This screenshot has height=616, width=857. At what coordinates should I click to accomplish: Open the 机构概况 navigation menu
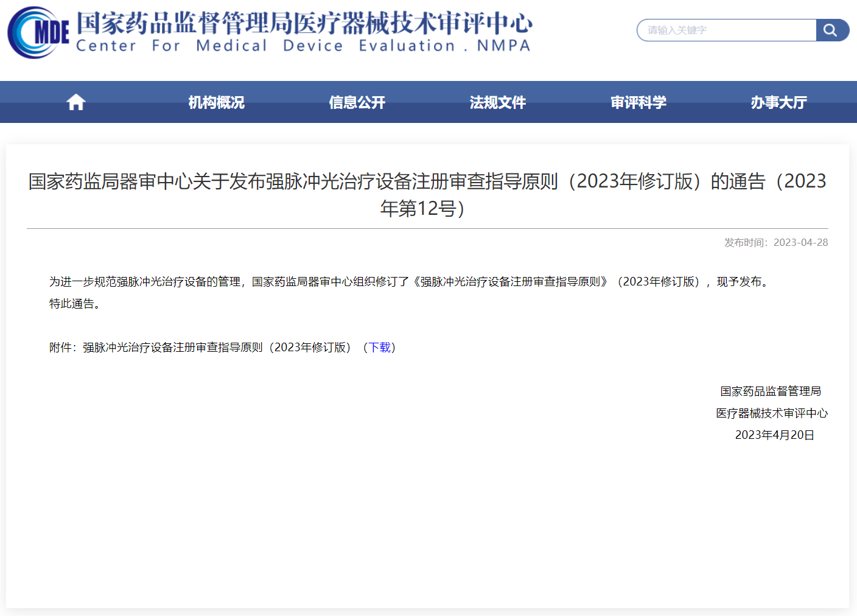[x=216, y=102]
